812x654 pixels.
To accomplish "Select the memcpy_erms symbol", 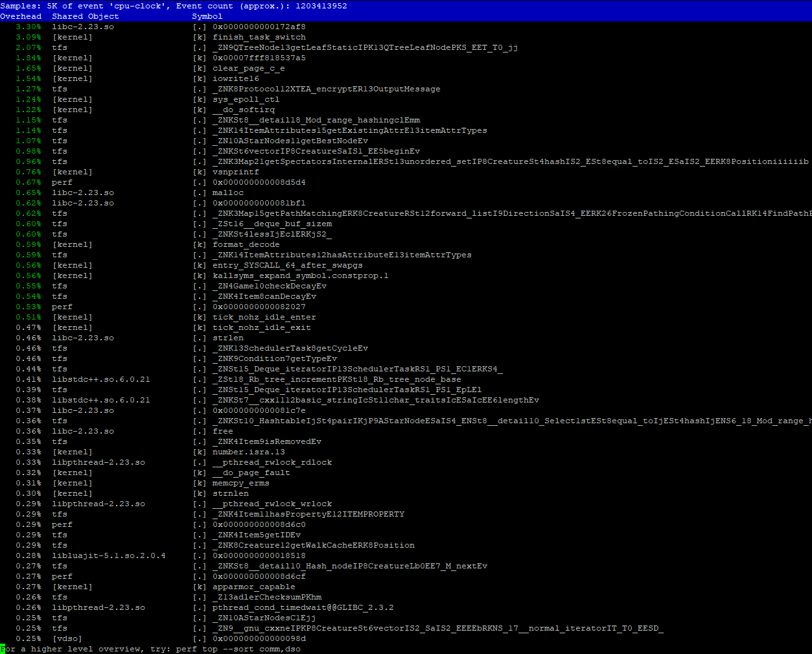I will pos(241,483).
